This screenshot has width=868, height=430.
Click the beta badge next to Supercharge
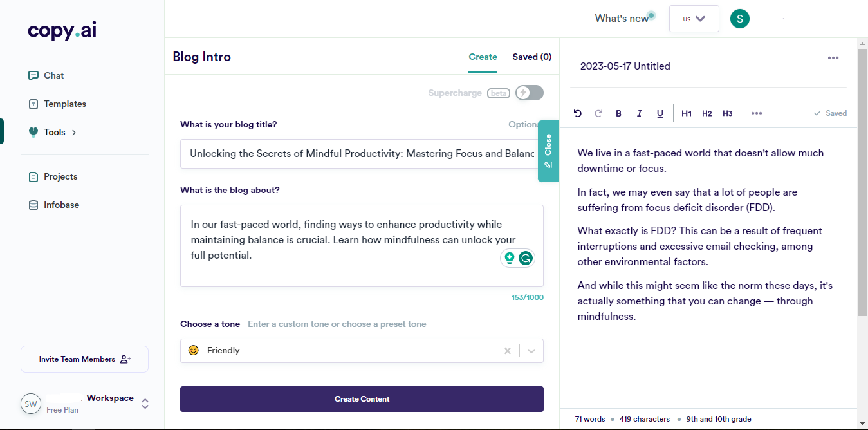(498, 93)
